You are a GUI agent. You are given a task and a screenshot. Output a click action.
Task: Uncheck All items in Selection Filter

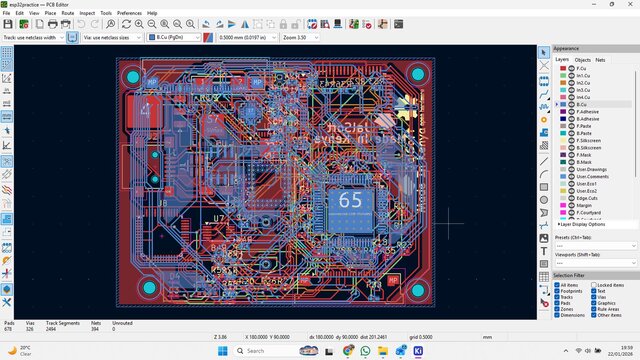[557, 285]
